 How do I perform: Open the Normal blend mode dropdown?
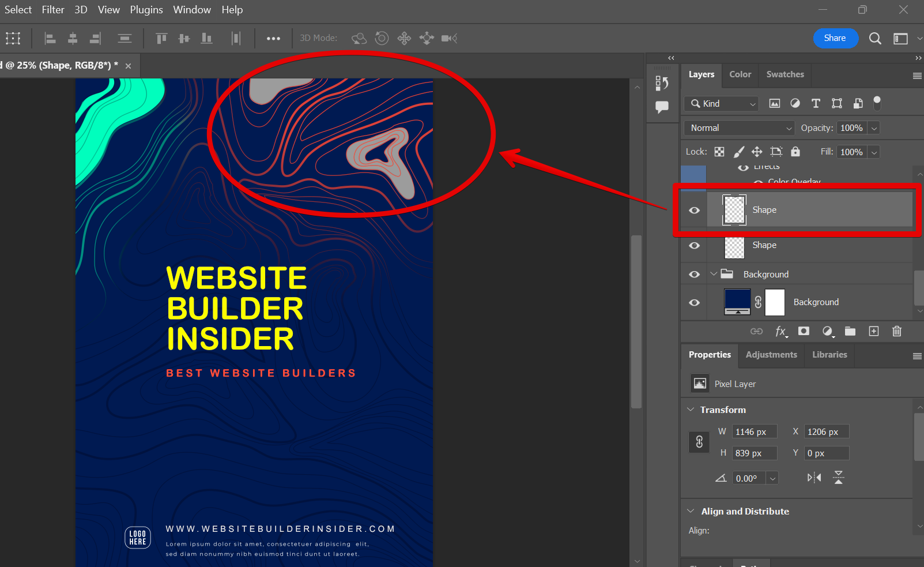[x=738, y=127]
